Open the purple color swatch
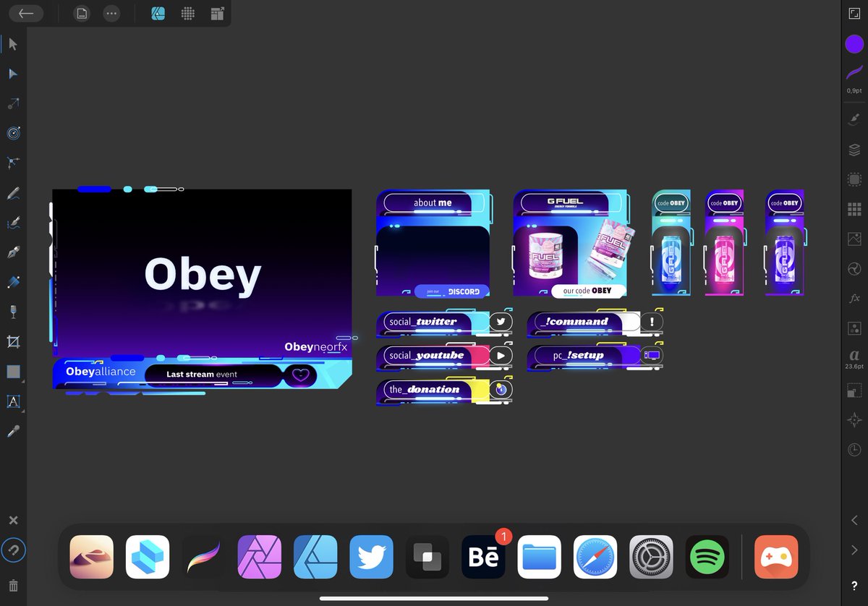This screenshot has width=868, height=606. click(x=854, y=44)
